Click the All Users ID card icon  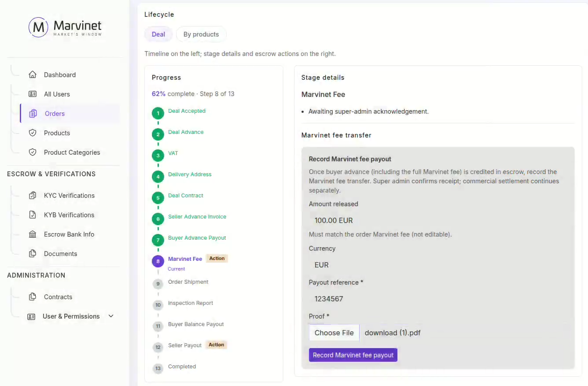click(x=33, y=94)
